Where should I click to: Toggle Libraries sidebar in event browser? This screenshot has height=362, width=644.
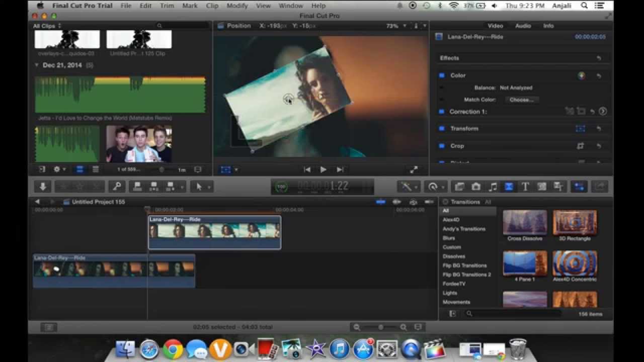[x=42, y=169]
